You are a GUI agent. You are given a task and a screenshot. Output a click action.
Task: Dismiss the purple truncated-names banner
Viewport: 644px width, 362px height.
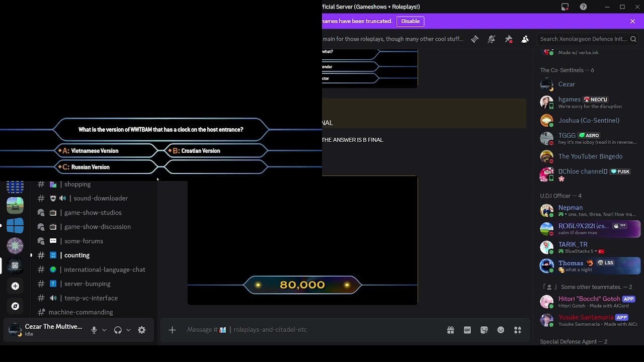(633, 21)
